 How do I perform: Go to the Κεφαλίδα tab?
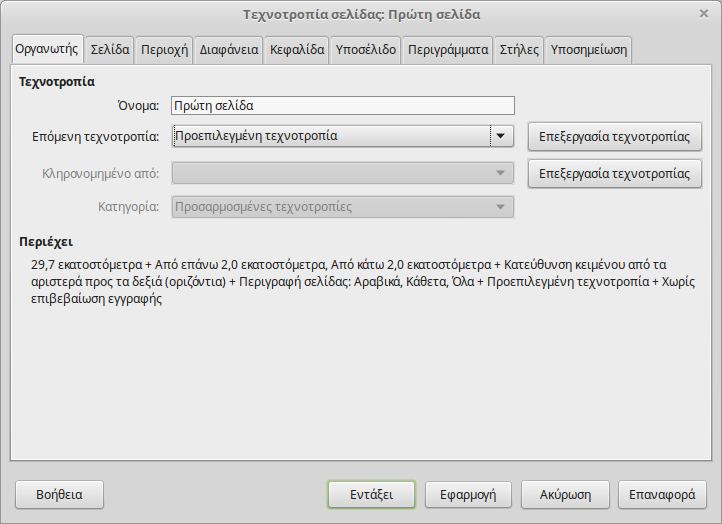point(297,49)
